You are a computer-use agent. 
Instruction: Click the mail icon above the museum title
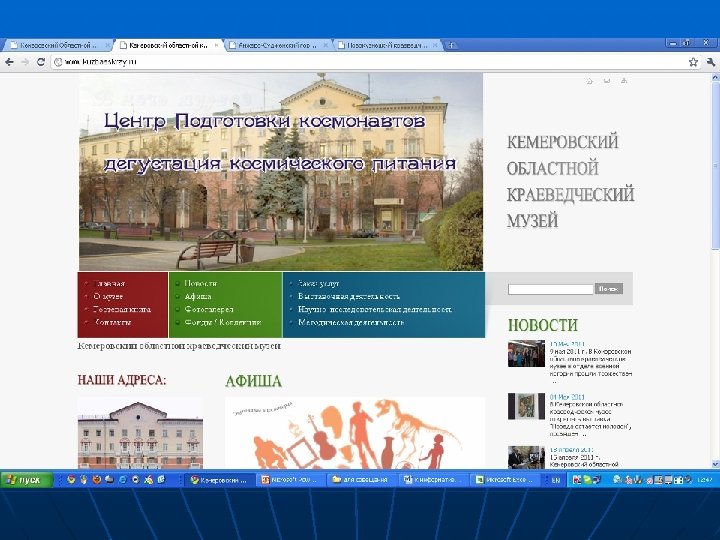coord(607,81)
